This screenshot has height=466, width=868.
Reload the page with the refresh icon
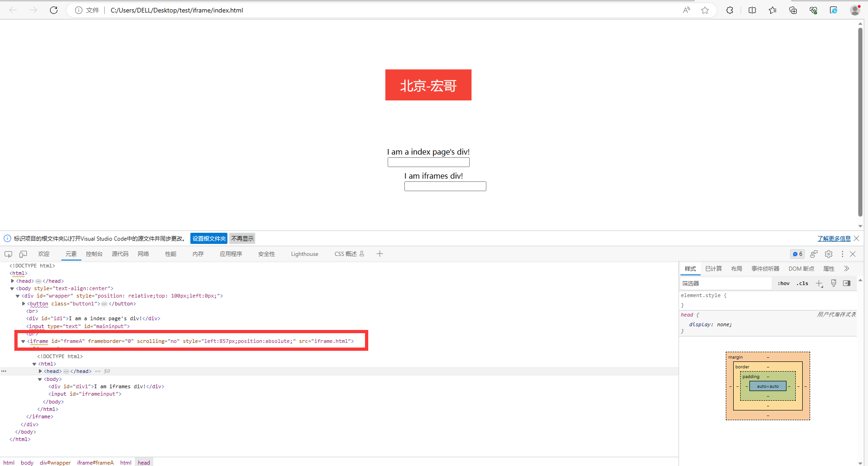click(54, 10)
